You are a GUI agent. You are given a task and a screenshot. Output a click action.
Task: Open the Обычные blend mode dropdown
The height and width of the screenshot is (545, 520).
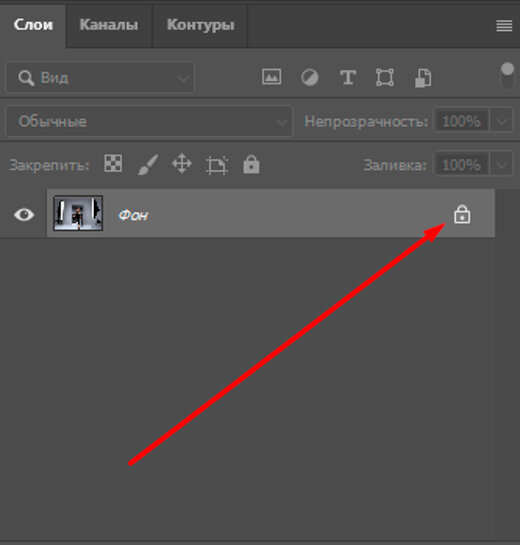click(149, 121)
